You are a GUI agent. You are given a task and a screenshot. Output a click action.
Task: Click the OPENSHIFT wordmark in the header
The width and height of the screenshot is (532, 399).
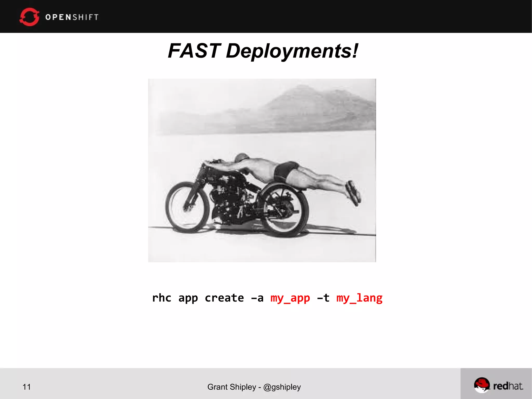72,17
